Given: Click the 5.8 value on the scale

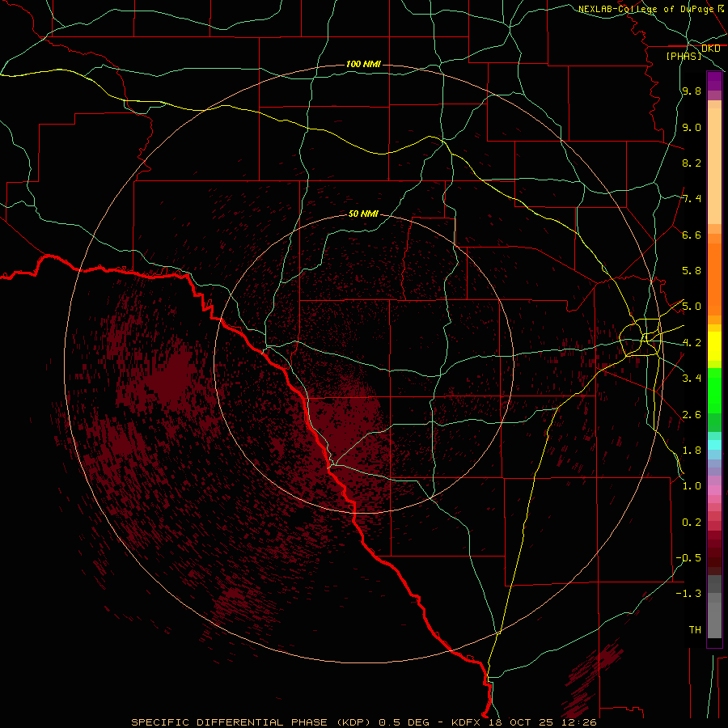Looking at the screenshot, I should [x=692, y=271].
